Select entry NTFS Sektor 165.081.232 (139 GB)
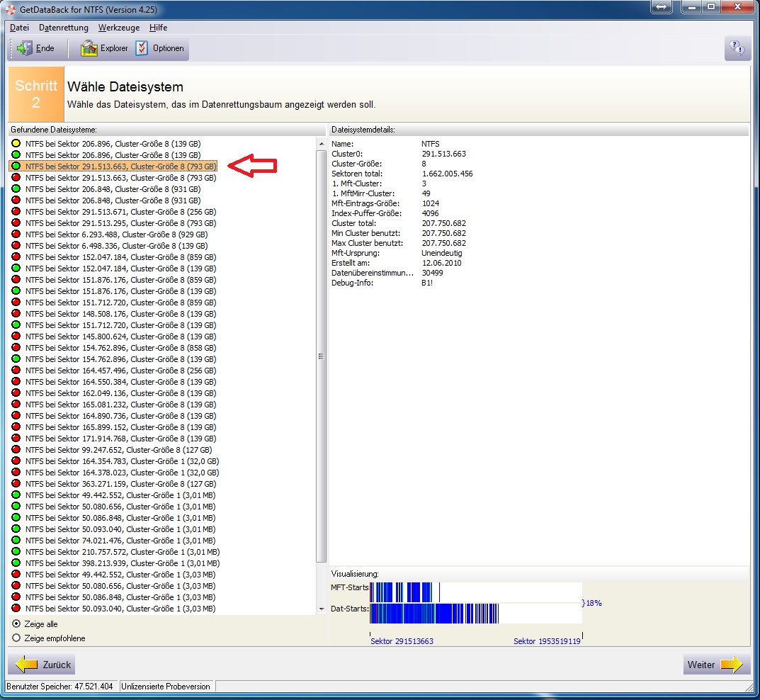 coord(113,405)
